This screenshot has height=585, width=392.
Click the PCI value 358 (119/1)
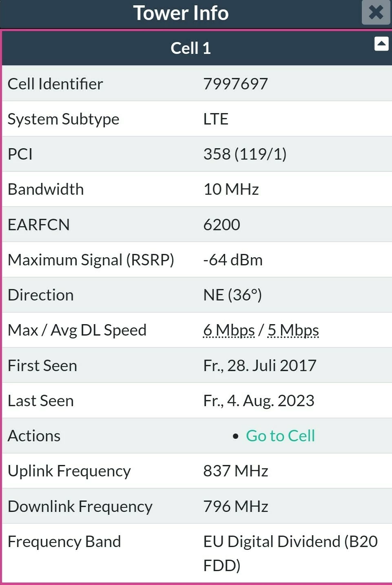[x=245, y=154]
